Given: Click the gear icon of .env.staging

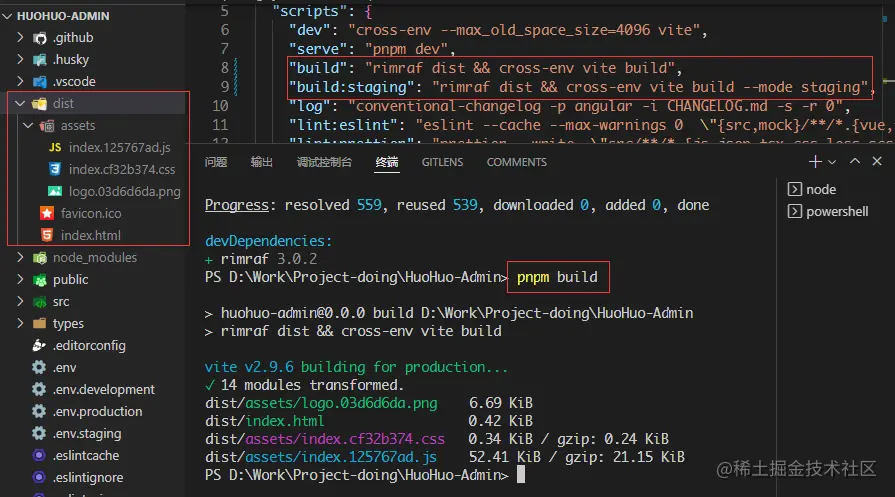Looking at the screenshot, I should point(39,434).
